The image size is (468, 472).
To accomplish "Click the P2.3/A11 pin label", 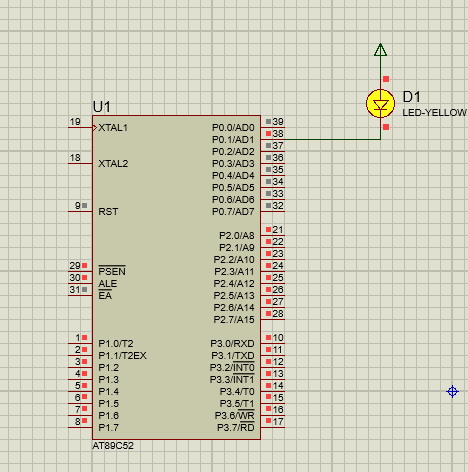I will pyautogui.click(x=234, y=272).
